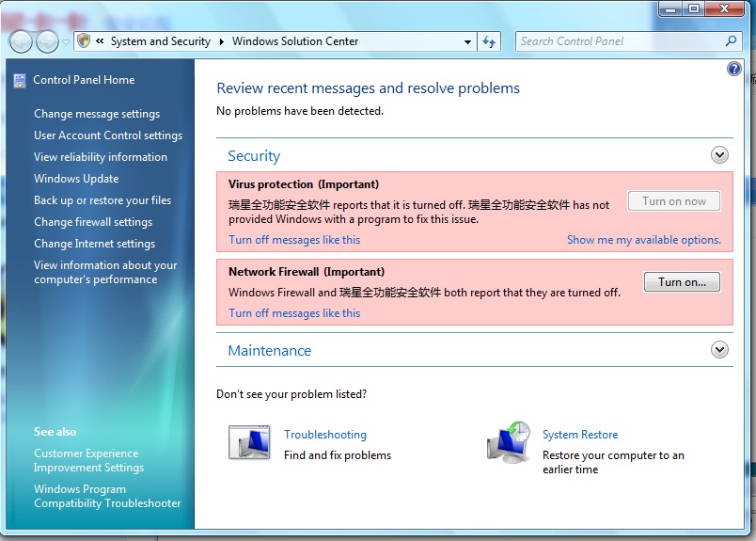The image size is (756, 541).
Task: Open Change Internet settings
Action: coord(94,244)
